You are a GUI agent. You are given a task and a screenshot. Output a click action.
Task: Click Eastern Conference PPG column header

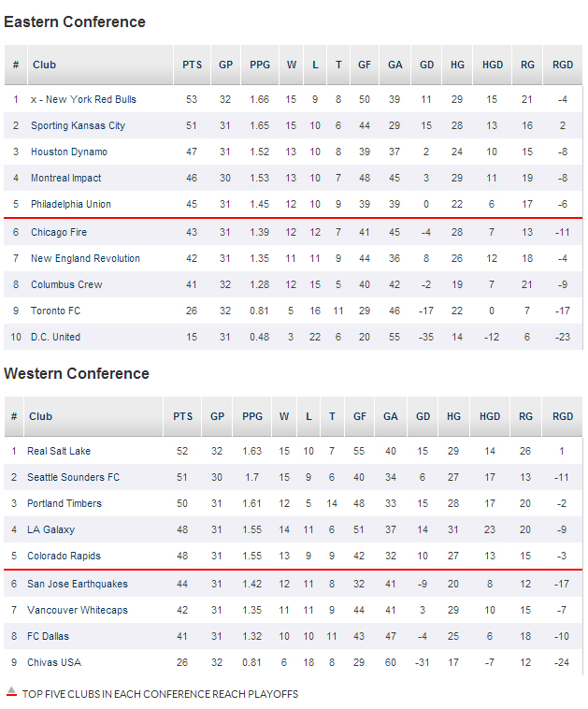tap(260, 65)
